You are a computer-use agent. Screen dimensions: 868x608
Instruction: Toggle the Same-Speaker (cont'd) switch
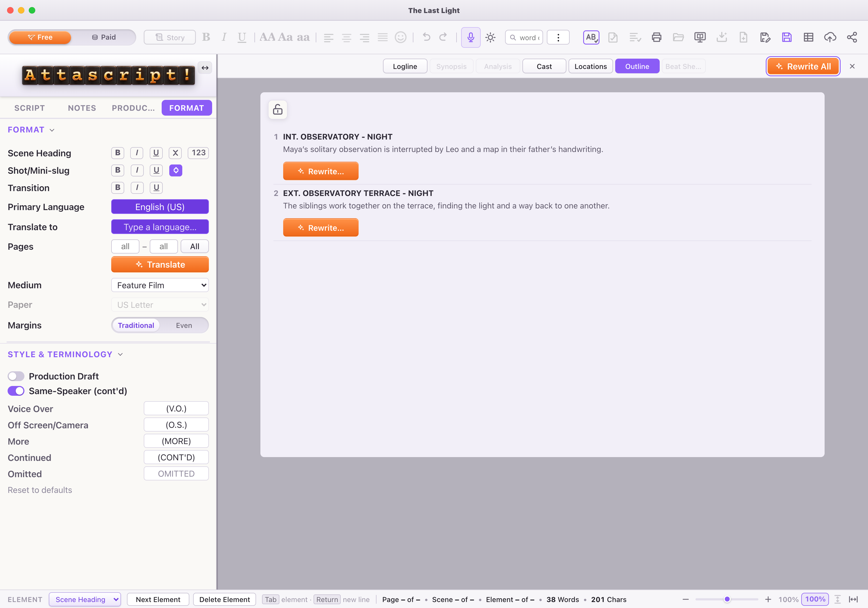(x=16, y=391)
